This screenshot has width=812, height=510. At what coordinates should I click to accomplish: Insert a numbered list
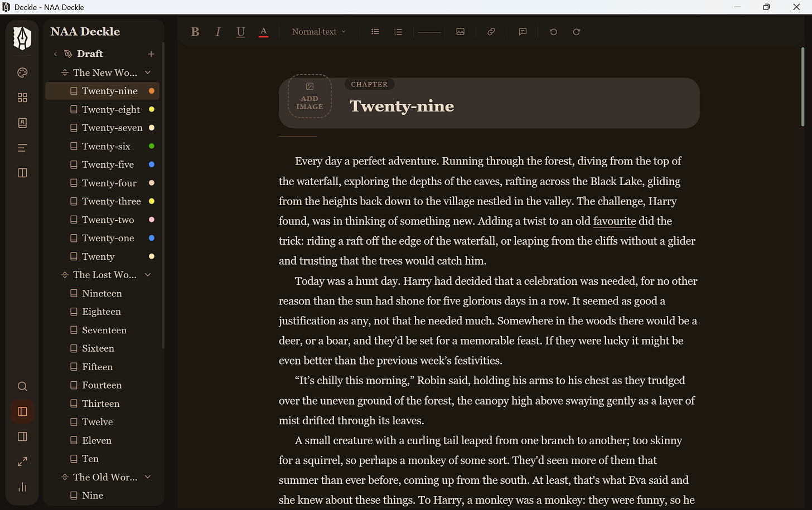[398, 32]
